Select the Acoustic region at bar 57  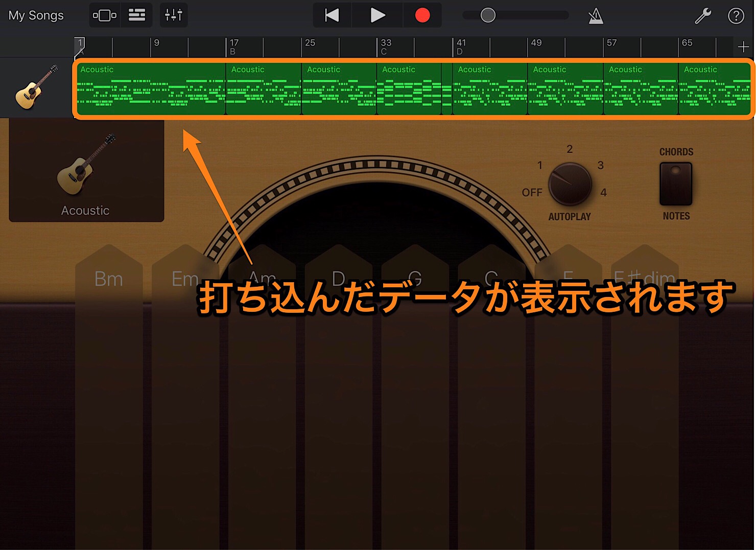[641, 89]
